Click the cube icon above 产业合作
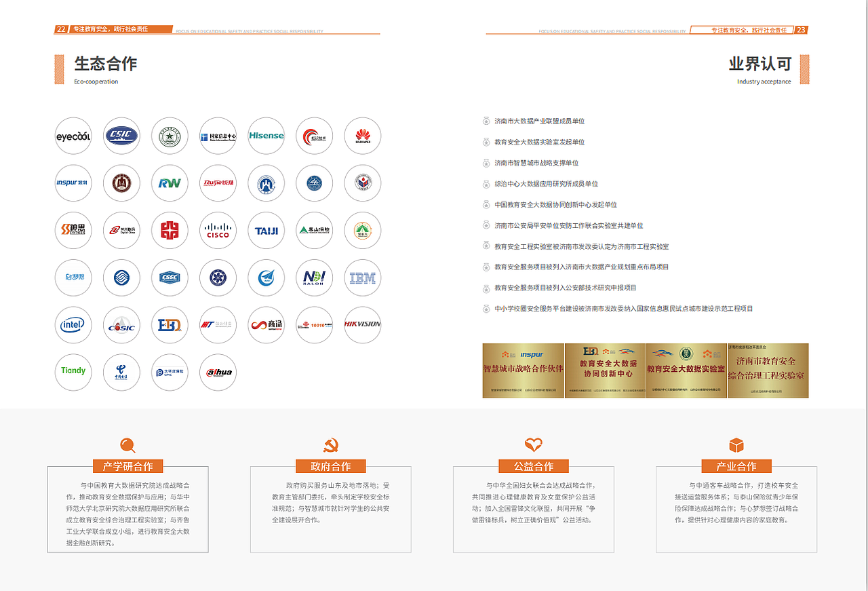868x591 pixels. pos(736,445)
